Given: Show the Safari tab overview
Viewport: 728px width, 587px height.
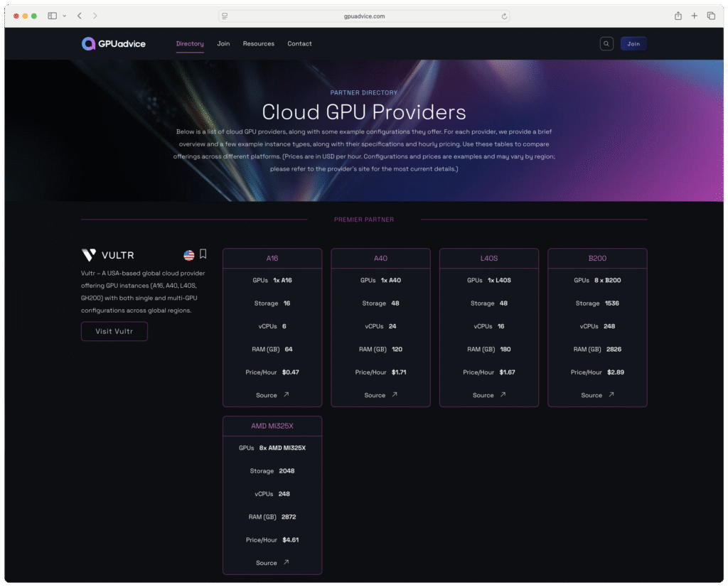Looking at the screenshot, I should click(x=711, y=16).
